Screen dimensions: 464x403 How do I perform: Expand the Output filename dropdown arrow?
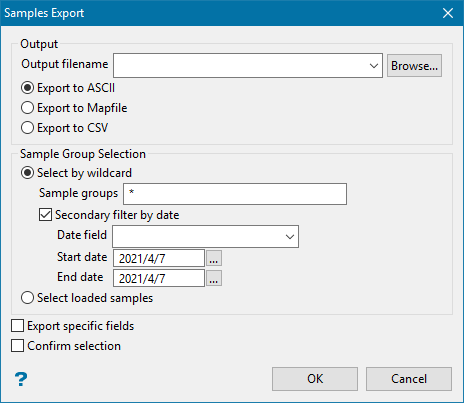coord(374,66)
